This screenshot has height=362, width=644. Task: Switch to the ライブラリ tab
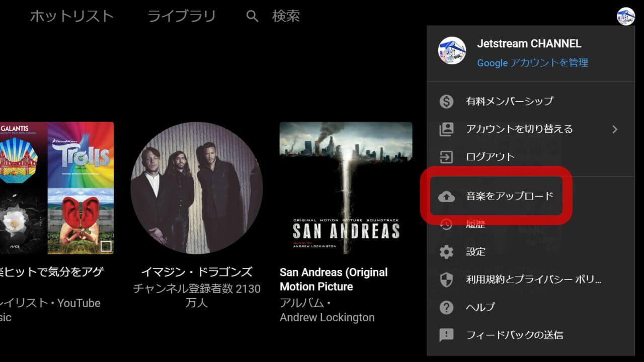(x=181, y=16)
